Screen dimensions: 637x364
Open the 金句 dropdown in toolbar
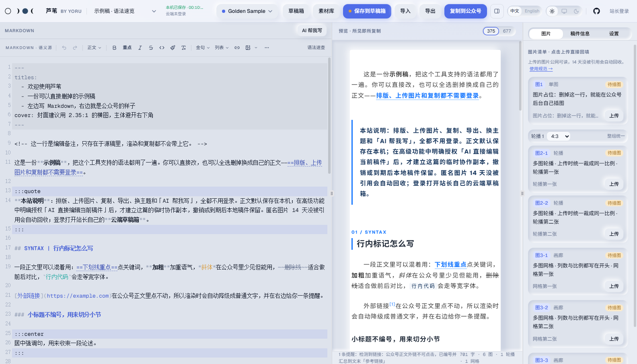203,47
